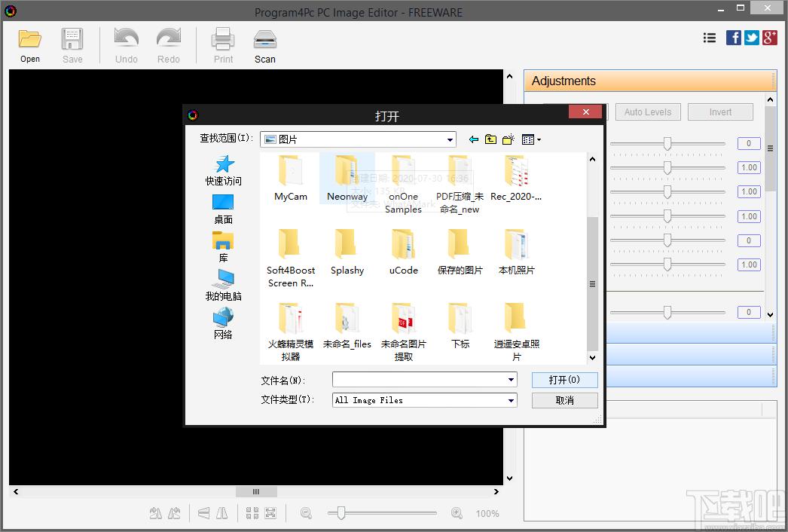The image size is (788, 532).
Task: Open the Google Plus share icon
Action: pos(769,38)
